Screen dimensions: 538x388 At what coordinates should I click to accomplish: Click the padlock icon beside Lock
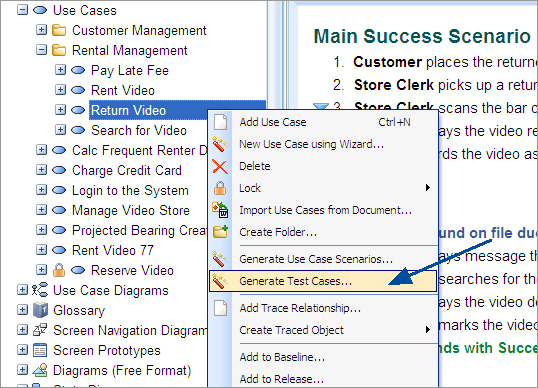[x=220, y=188]
